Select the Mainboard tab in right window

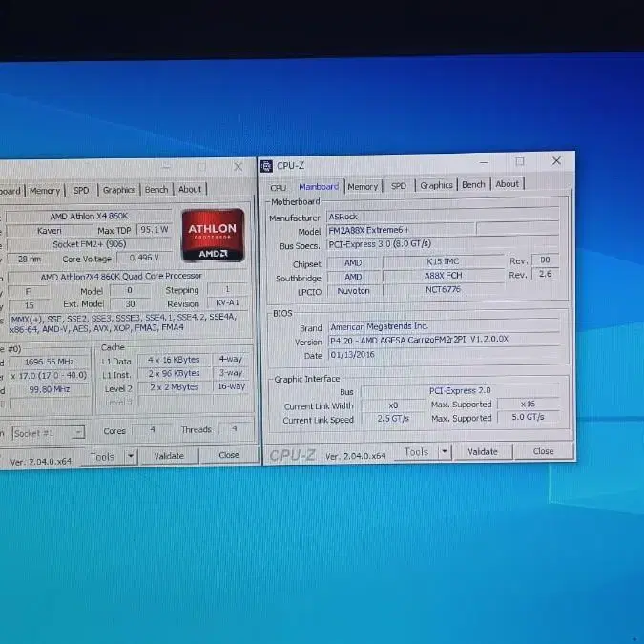[x=319, y=187]
